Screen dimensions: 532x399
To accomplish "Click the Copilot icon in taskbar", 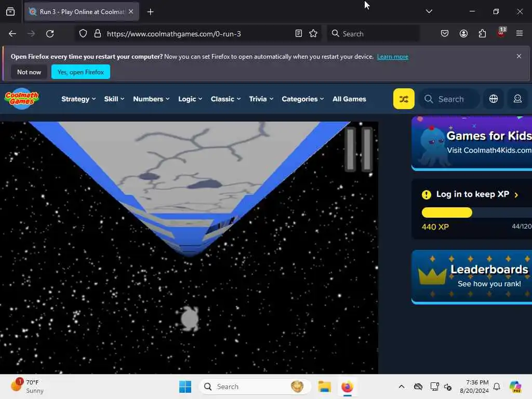I will pyautogui.click(x=515, y=387).
